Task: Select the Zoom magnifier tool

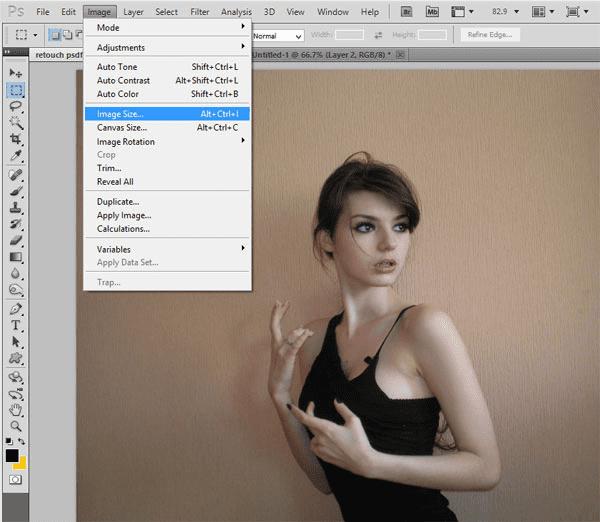Action: point(16,426)
